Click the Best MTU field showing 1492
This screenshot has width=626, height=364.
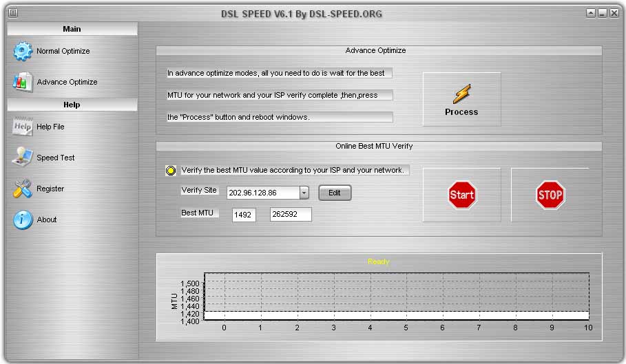pyautogui.click(x=244, y=215)
